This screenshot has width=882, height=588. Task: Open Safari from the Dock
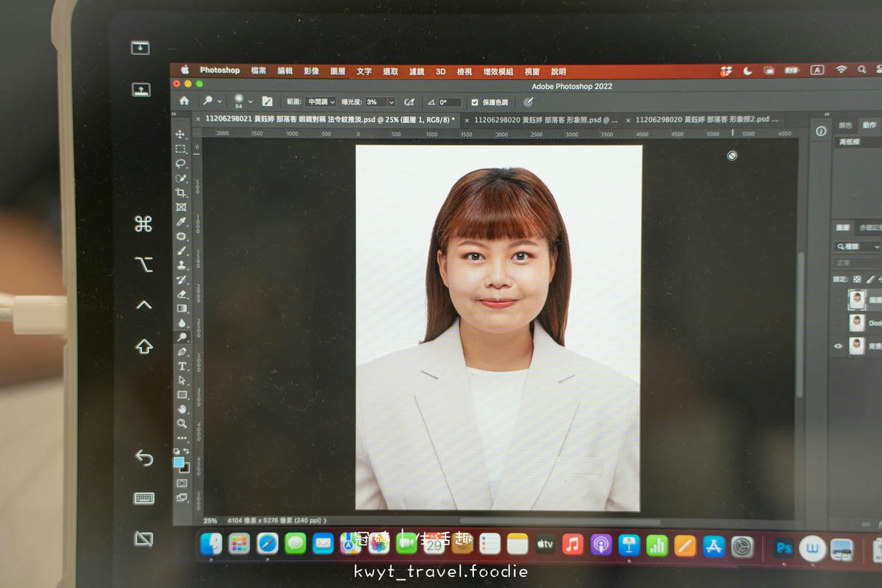[x=268, y=544]
